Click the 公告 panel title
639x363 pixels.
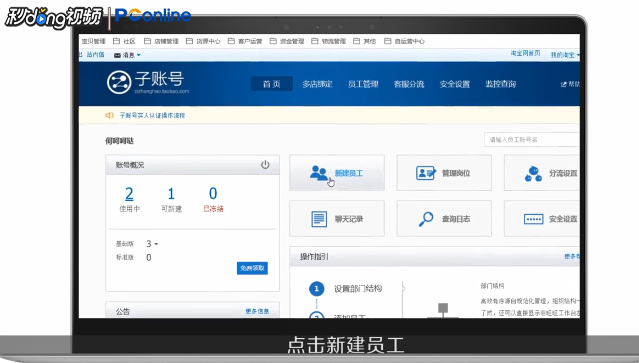tap(123, 312)
